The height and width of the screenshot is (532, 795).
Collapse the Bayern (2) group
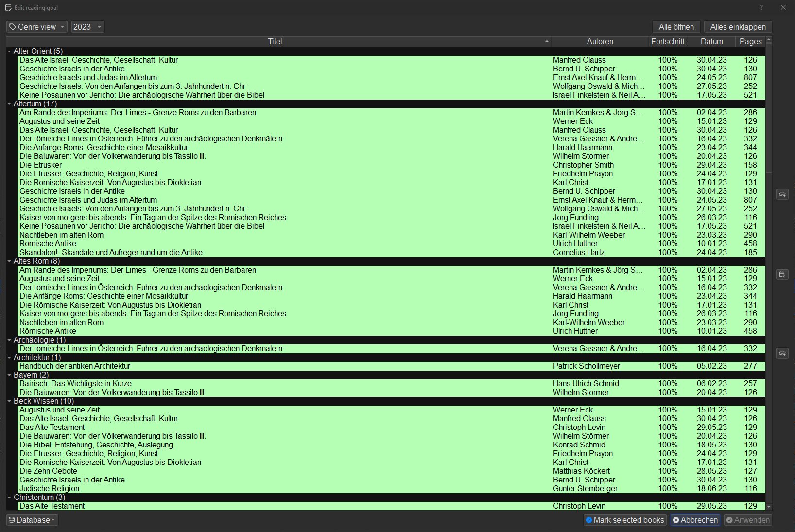[9, 375]
